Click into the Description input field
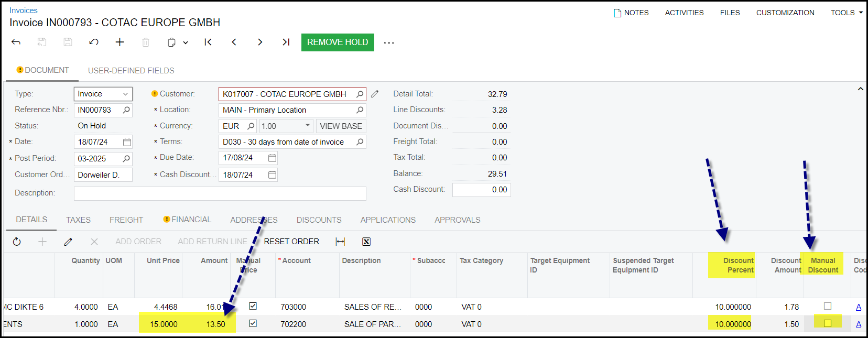868x338 pixels. coord(220,193)
